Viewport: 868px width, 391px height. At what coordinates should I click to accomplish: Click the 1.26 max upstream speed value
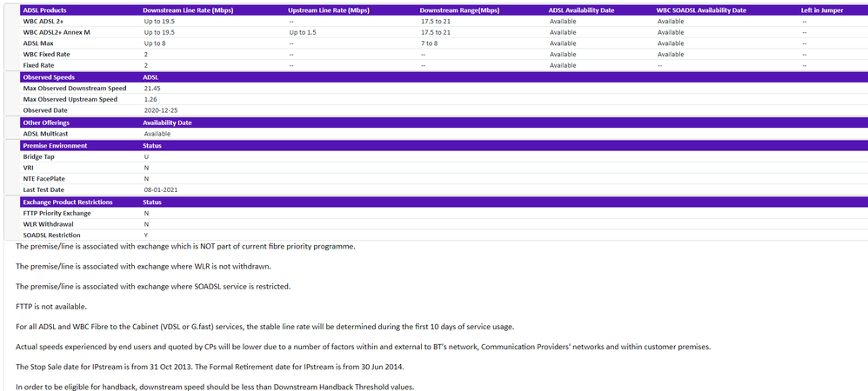click(151, 99)
